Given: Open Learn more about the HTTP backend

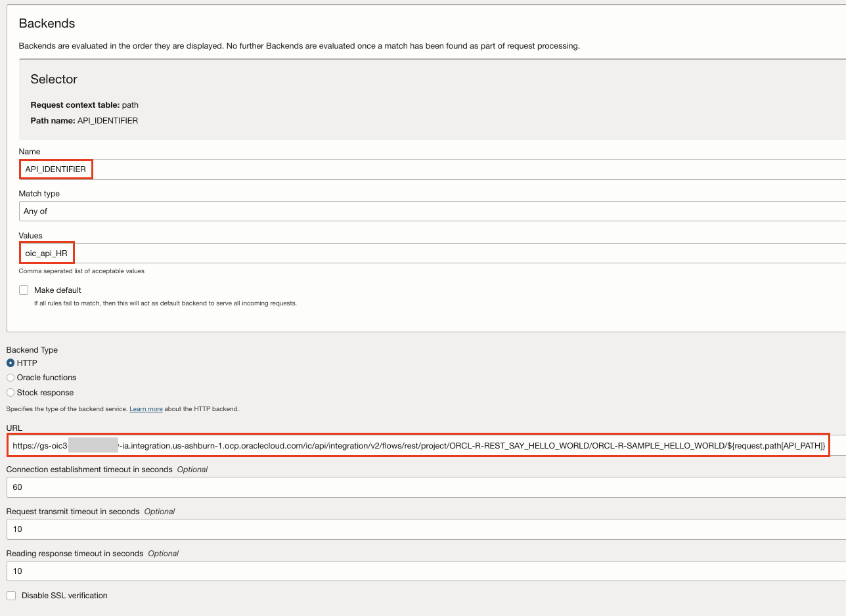Looking at the screenshot, I should [146, 408].
